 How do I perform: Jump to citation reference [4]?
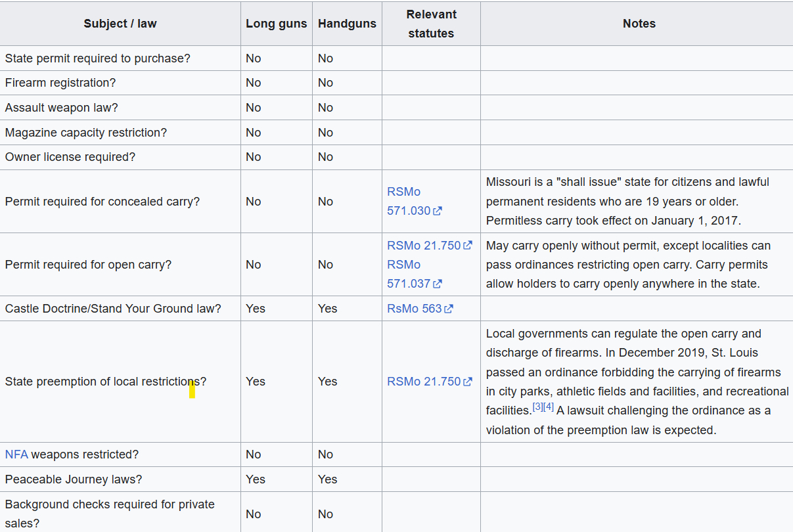point(549,407)
